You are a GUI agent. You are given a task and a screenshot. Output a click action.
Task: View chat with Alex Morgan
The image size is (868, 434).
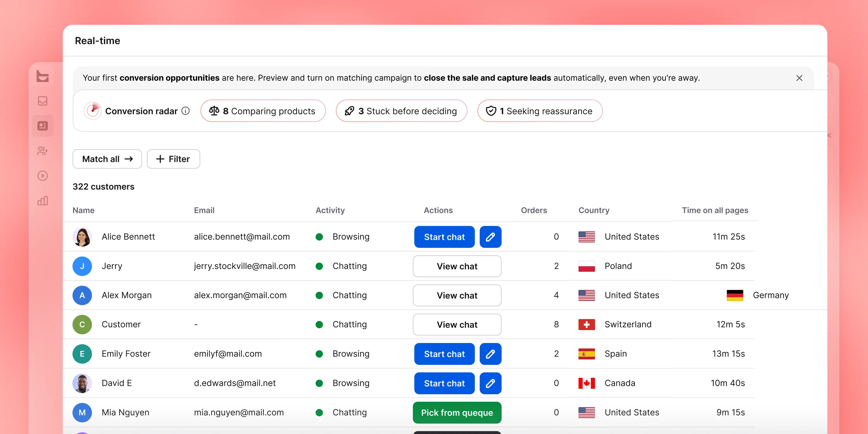click(457, 295)
